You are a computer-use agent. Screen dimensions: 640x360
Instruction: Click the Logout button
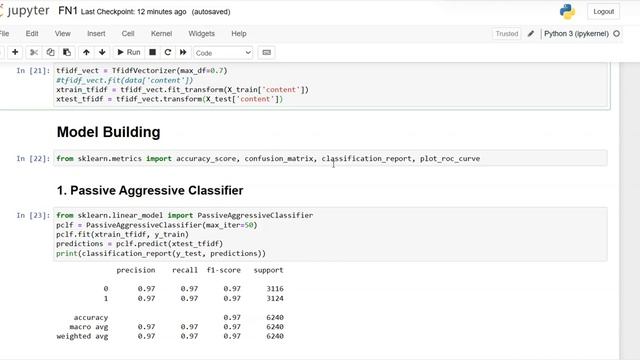click(603, 11)
